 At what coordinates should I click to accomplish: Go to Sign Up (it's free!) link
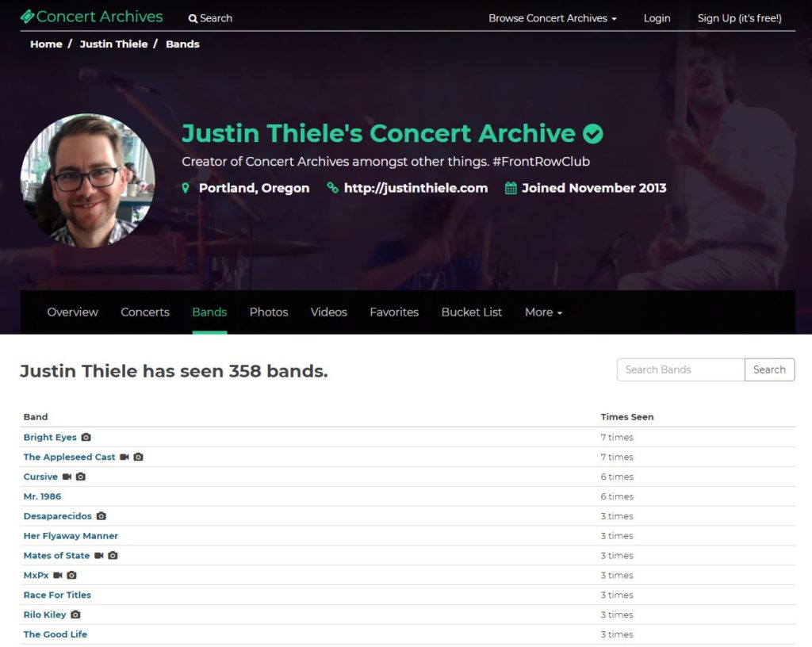coord(739,18)
